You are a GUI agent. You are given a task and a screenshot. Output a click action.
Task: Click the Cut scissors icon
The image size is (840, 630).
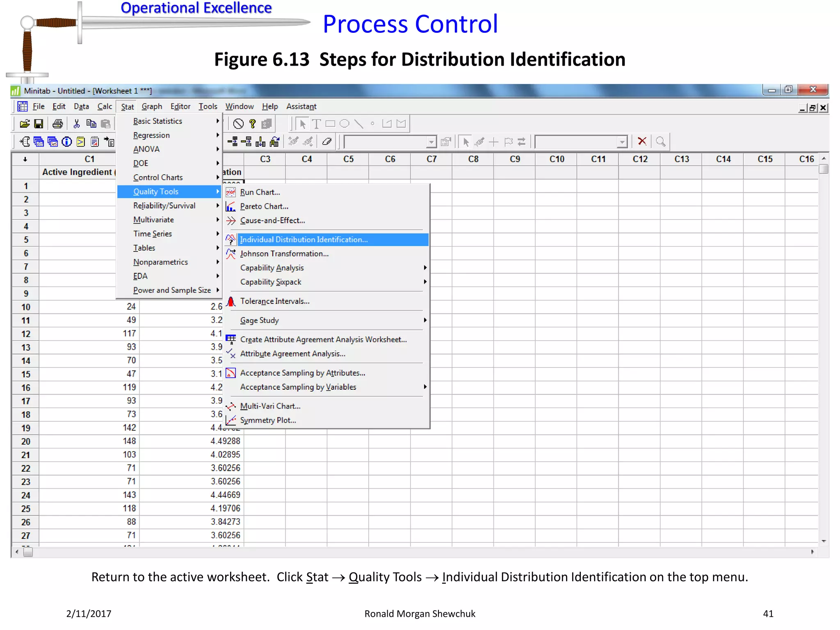77,123
